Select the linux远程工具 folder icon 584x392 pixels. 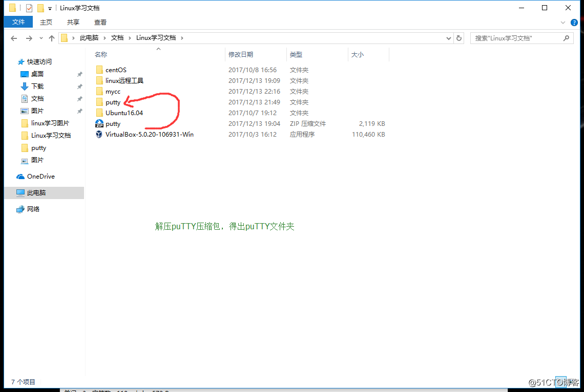[99, 81]
